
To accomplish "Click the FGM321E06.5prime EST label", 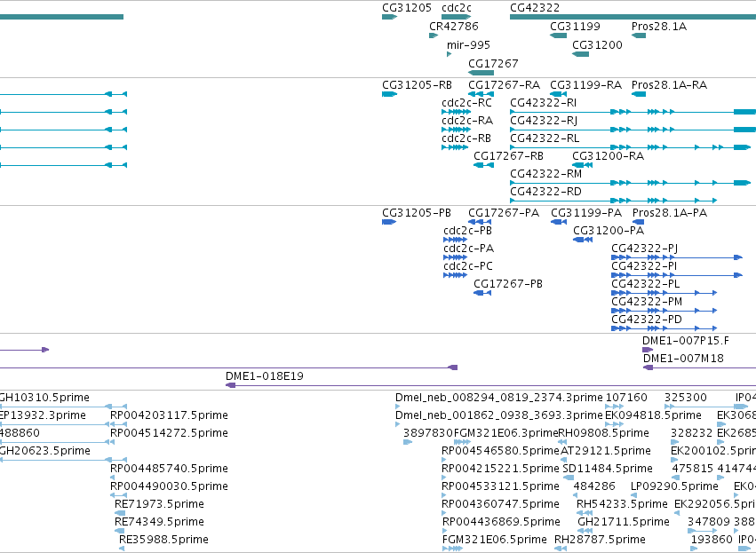I will (494, 540).
